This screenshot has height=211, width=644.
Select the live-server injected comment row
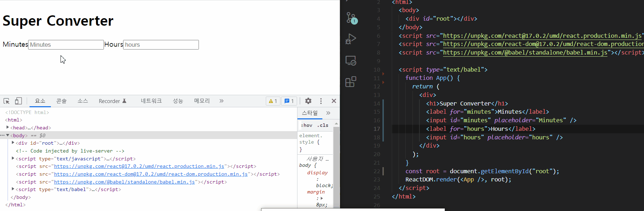[70, 151]
